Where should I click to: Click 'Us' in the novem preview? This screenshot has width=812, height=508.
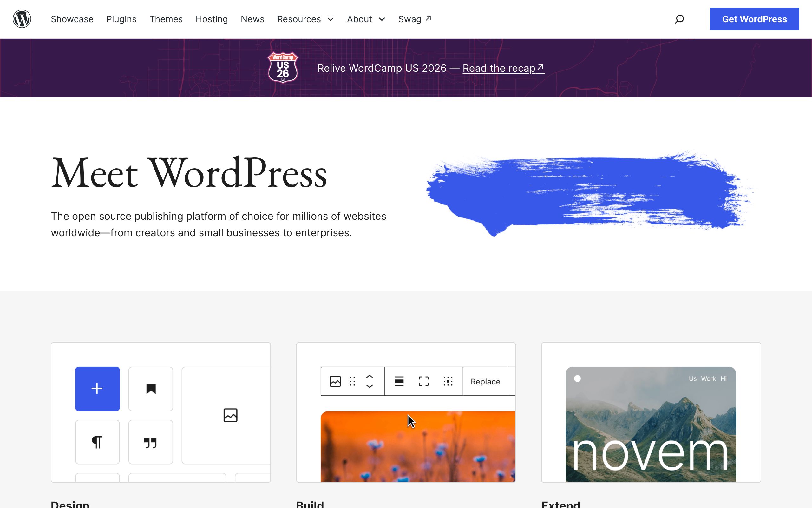pyautogui.click(x=692, y=379)
